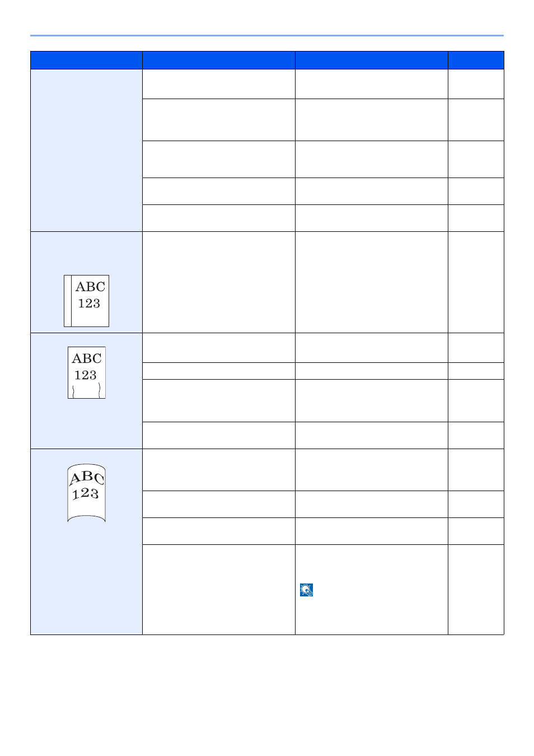Click the empty cell left of the note icon's cell
534x756 pixels.
(219, 590)
